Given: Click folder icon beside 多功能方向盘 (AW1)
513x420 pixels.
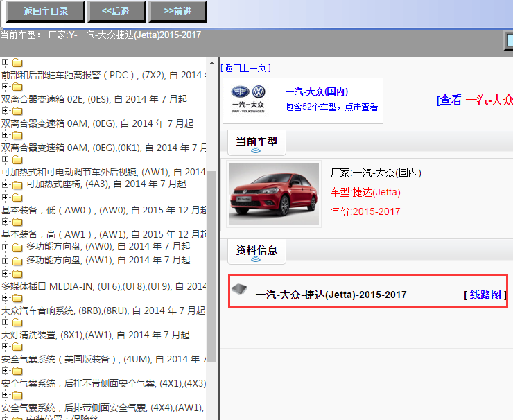Looking at the screenshot, I should pyautogui.click(x=17, y=261).
